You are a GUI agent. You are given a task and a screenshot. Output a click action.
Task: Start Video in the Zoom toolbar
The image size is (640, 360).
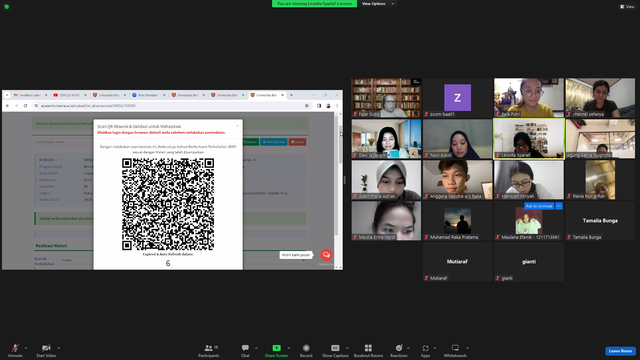click(46, 350)
